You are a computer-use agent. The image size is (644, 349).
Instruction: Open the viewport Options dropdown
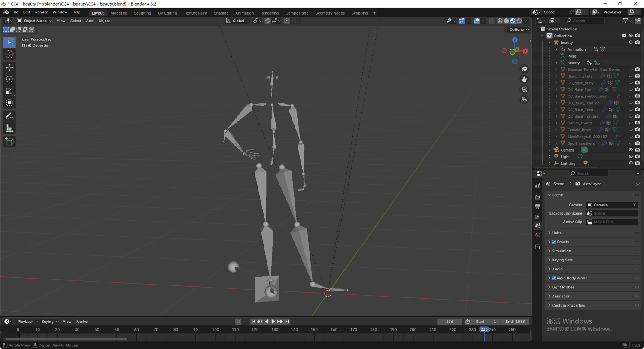519,30
